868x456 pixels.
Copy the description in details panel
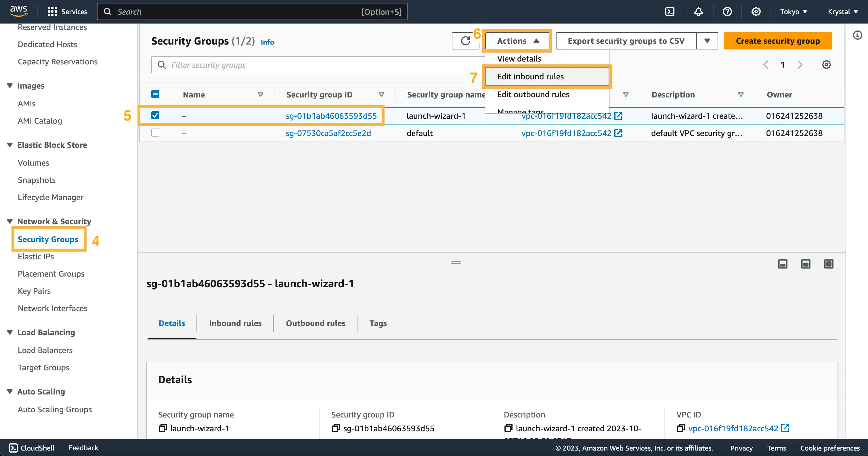(x=508, y=428)
